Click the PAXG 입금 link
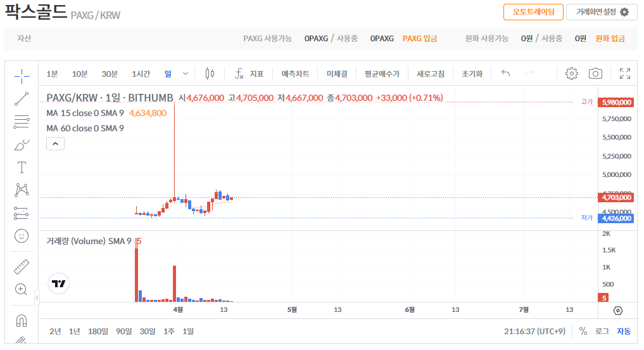Screen dimensions: 644x350 tap(420, 38)
